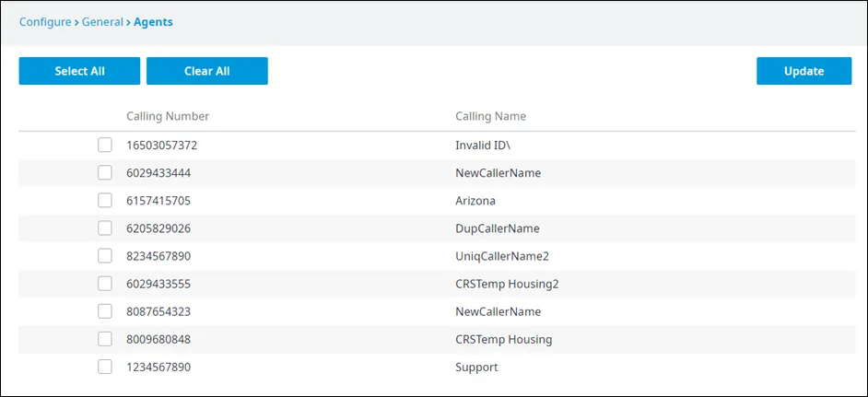The width and height of the screenshot is (868, 397).
Task: Click NewCallerName in the 6029433444 row
Action: 498,173
